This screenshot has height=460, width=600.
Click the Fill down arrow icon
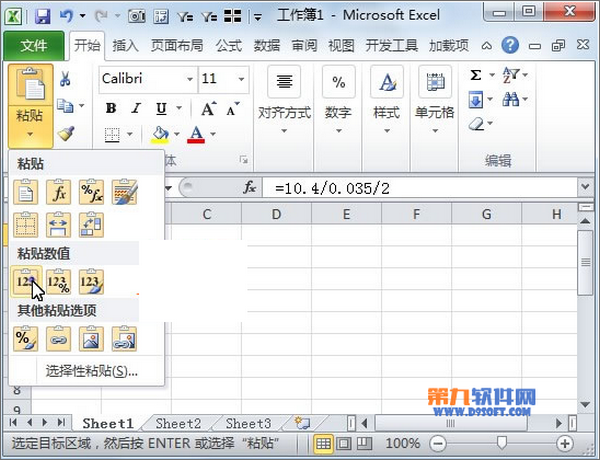(476, 100)
